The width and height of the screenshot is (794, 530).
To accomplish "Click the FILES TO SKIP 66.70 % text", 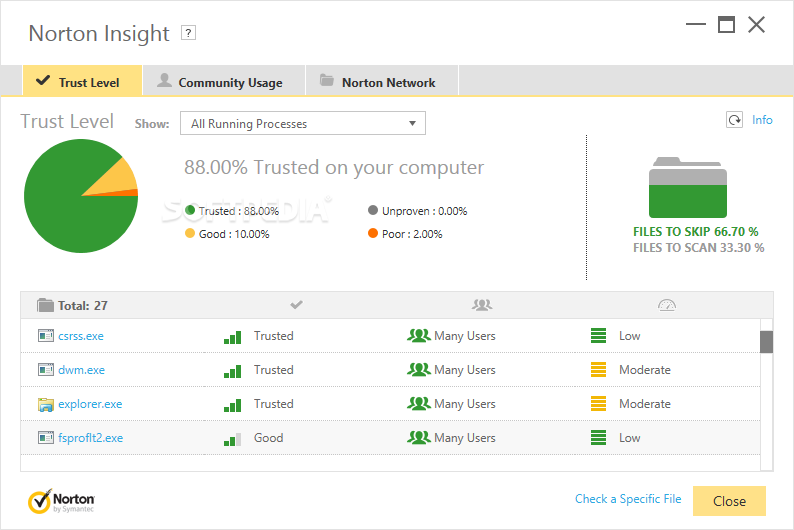I will click(x=696, y=232).
